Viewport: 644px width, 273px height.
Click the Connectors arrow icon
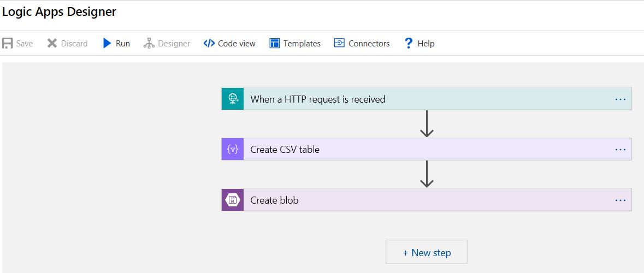pos(340,44)
